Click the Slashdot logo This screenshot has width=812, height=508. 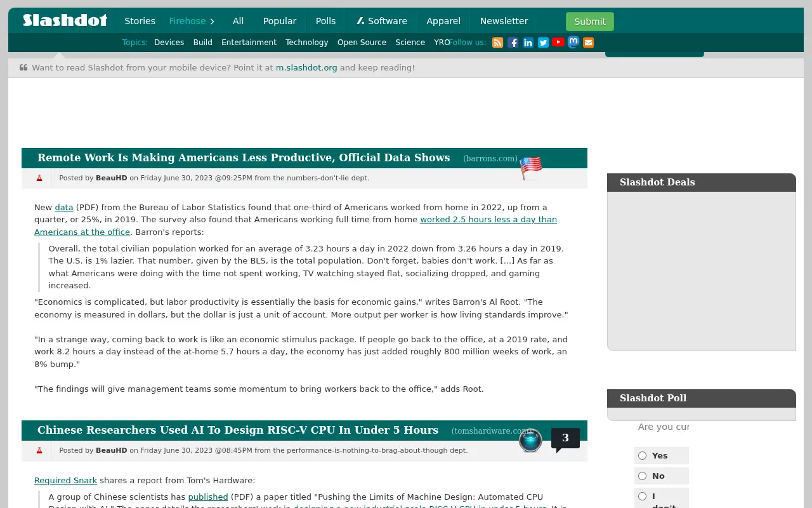pos(65,20)
